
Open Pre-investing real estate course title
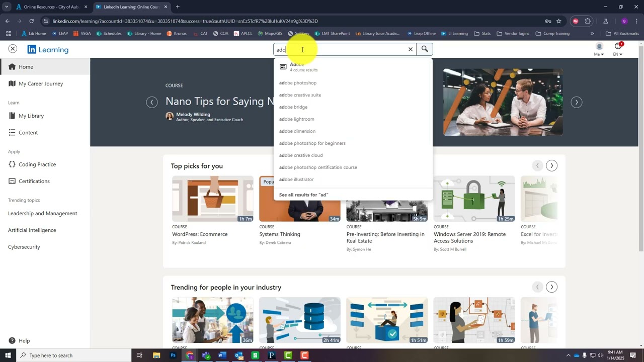coord(385,237)
